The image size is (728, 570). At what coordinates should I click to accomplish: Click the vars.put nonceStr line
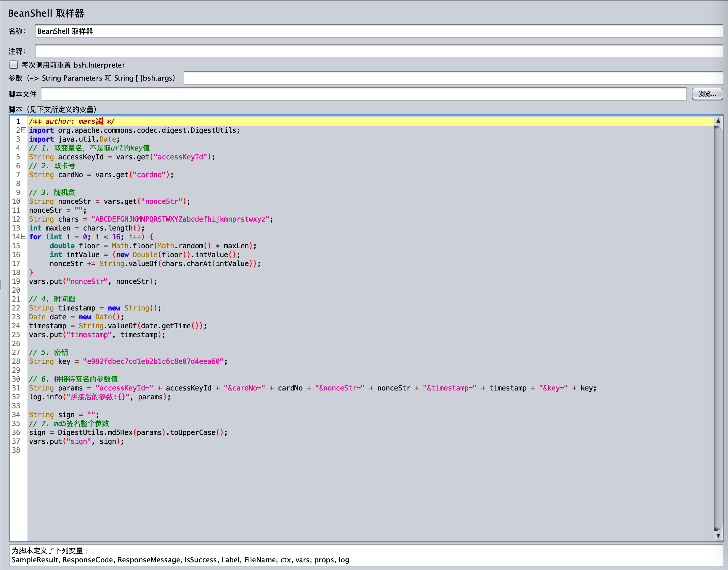[93, 281]
